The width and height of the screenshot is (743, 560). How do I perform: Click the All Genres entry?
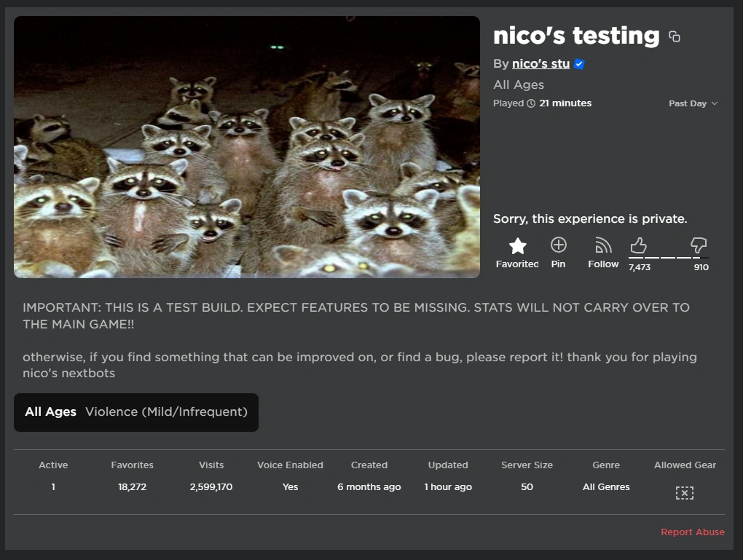(606, 486)
